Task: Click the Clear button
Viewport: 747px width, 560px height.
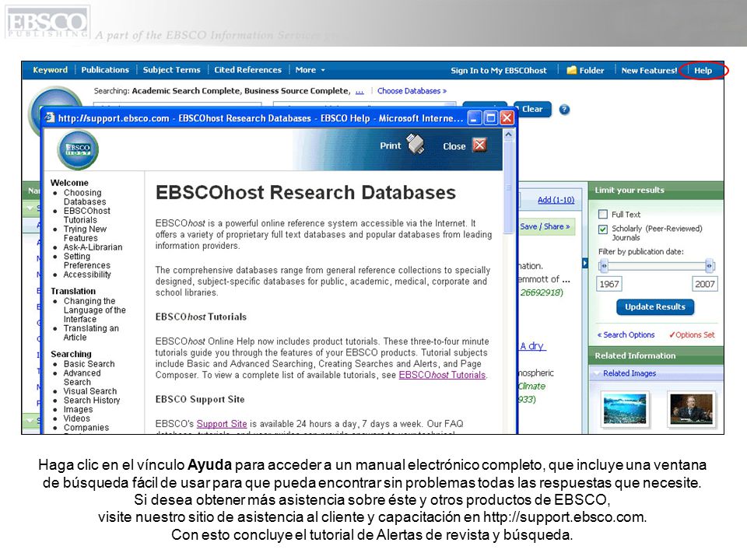Action: [532, 109]
